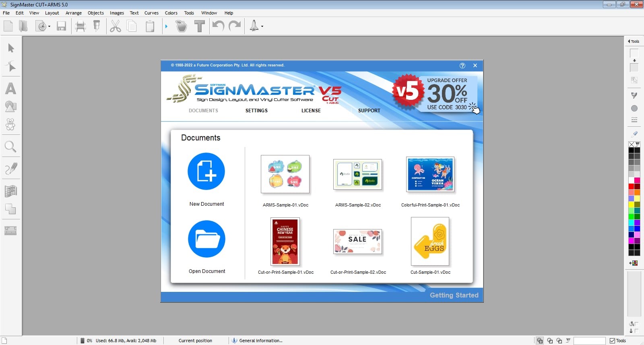
Task: Click the Copy pages icon
Action: coord(132,27)
